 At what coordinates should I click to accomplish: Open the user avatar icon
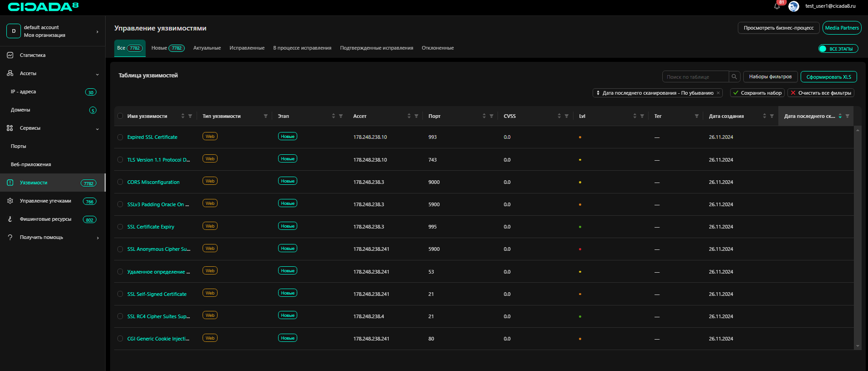tap(794, 6)
